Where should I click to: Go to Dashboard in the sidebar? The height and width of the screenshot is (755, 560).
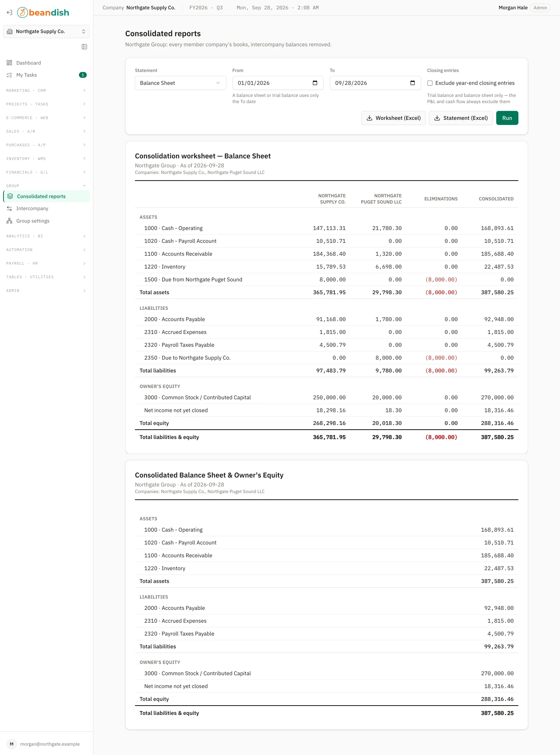(46, 63)
